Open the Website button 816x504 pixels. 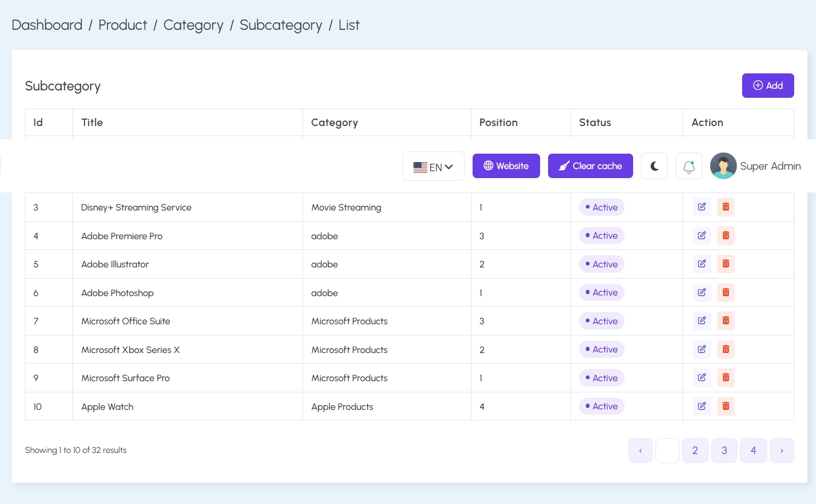pyautogui.click(x=506, y=166)
